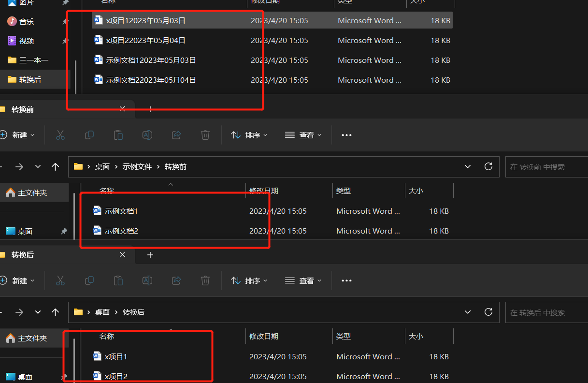Viewport: 588px width, 383px height.
Task: Open the 查看 view dropdown in 转换前 window
Action: tap(303, 135)
